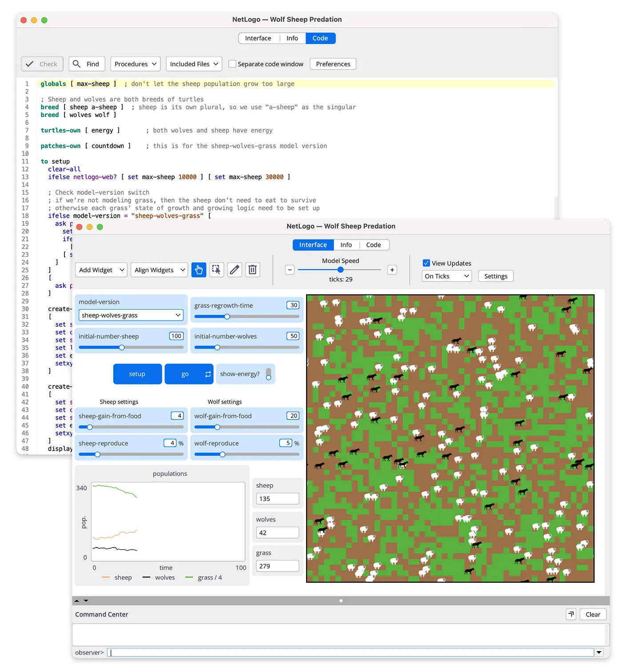Open the On Ticks update dropdown

(447, 276)
